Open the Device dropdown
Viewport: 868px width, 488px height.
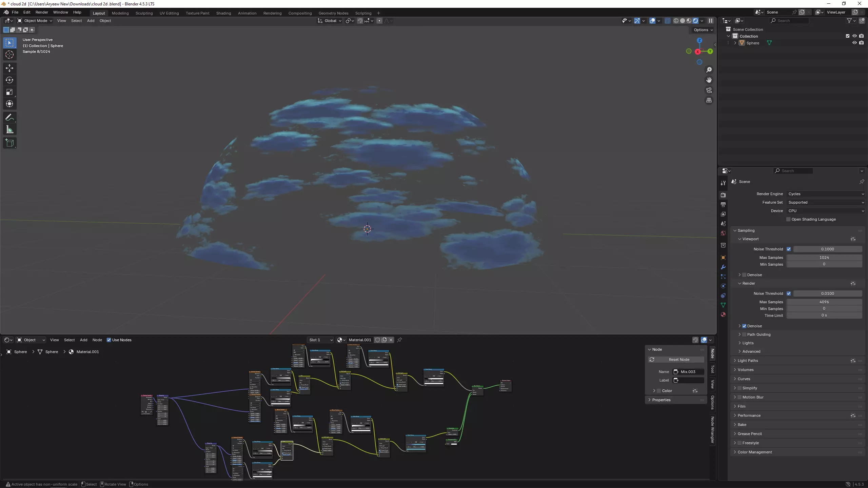pyautogui.click(x=826, y=211)
